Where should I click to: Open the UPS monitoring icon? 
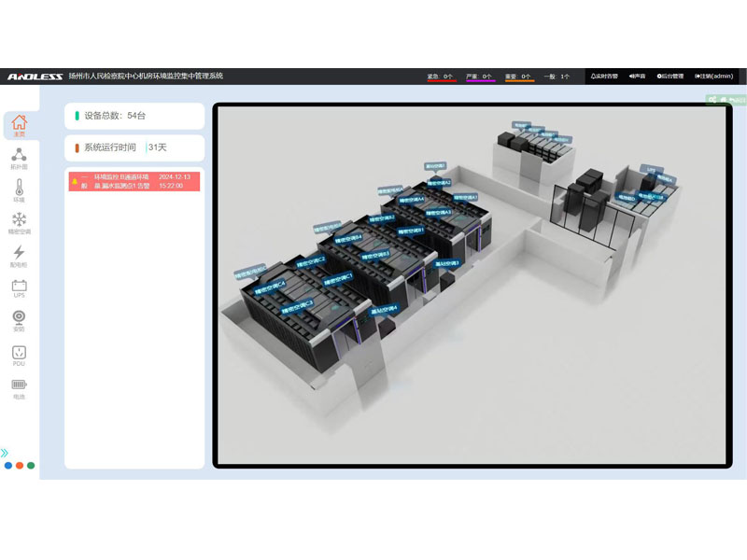19,287
